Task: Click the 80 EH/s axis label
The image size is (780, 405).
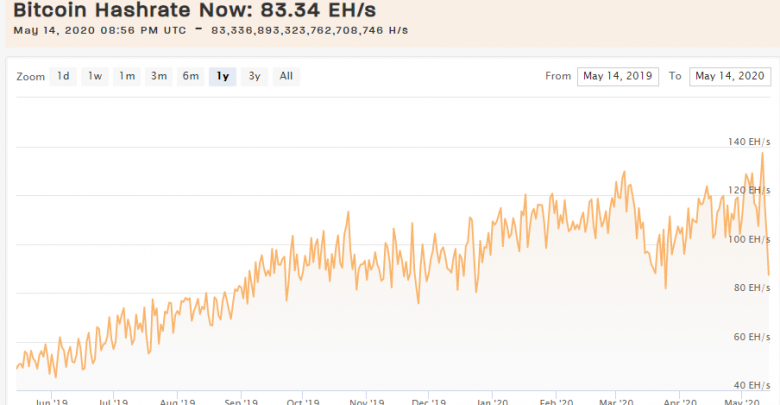Action: (752, 288)
